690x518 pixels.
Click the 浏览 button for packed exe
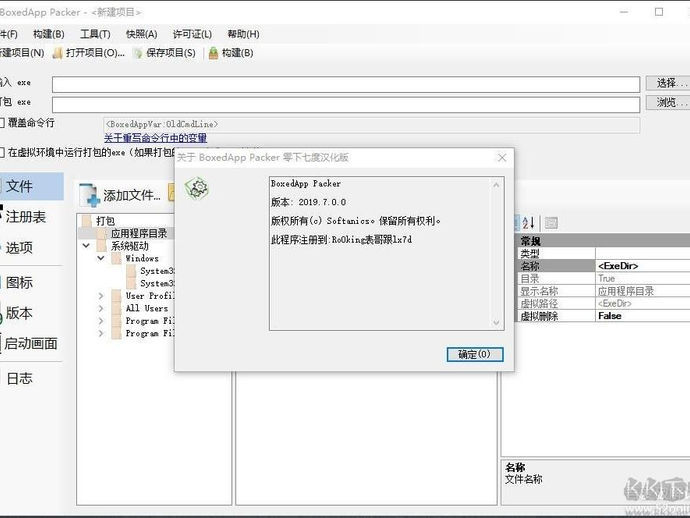pyautogui.click(x=668, y=103)
